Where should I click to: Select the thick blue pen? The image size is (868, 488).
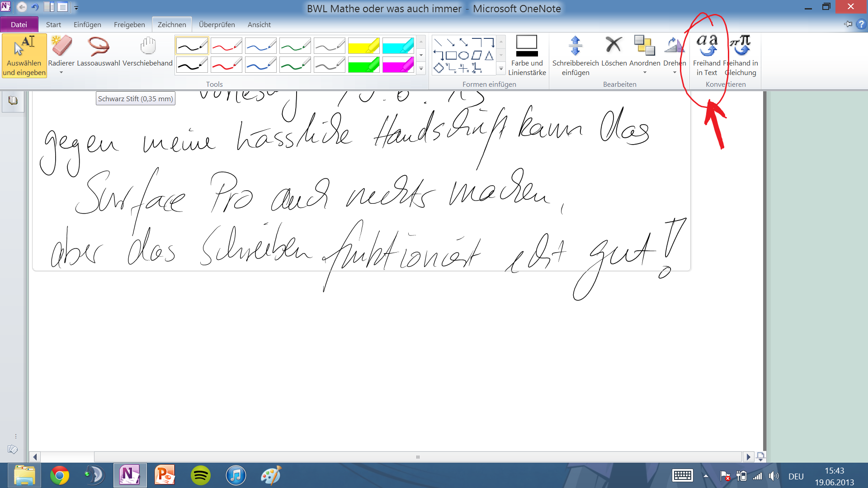(x=260, y=65)
